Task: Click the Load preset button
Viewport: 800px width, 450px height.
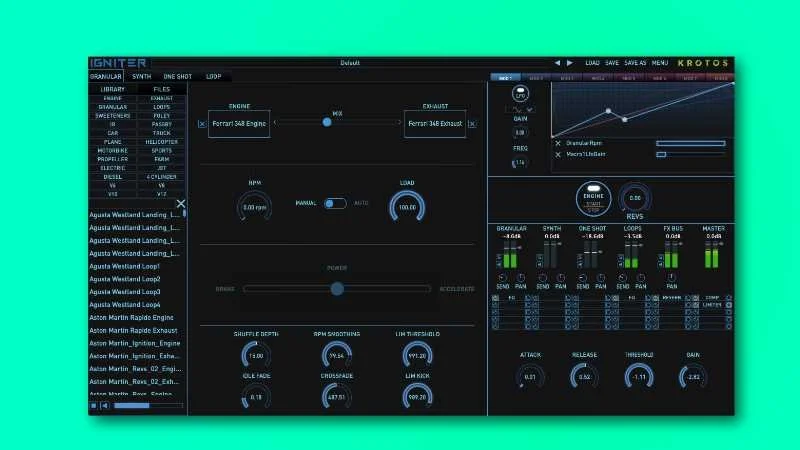Action: tap(592, 63)
